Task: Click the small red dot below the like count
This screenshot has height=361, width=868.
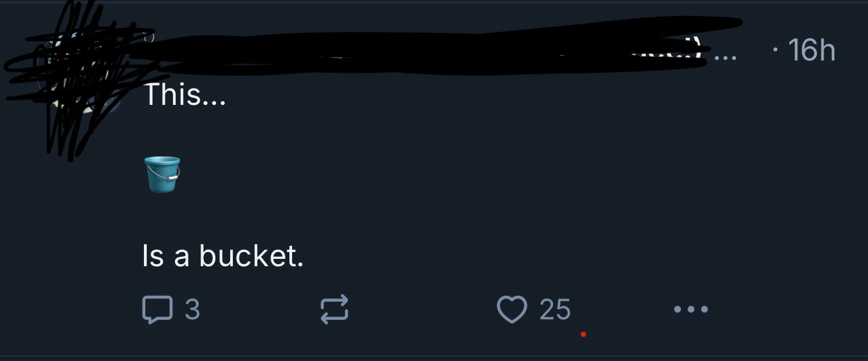Action: pyautogui.click(x=583, y=334)
